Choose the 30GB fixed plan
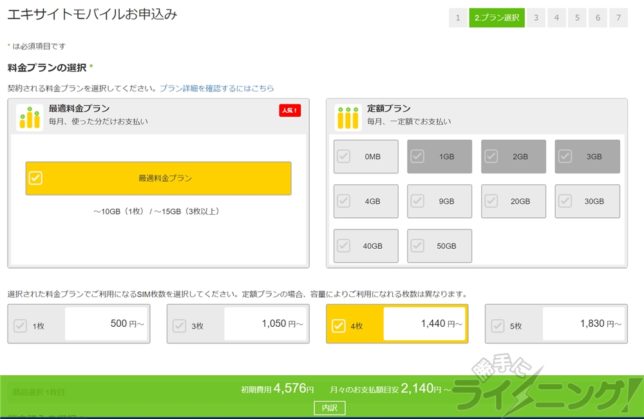Screen dimensions: 644x419 (587, 201)
